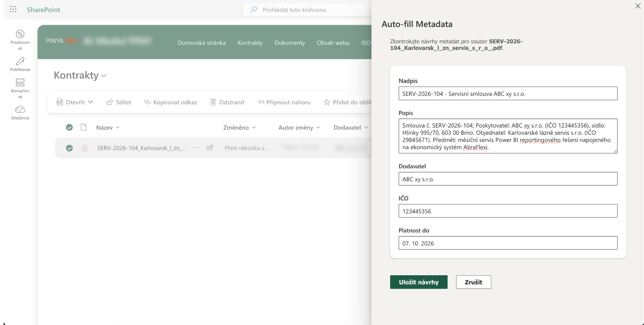644x325 pixels.
Task: Click the search magnifier icon
Action: pyautogui.click(x=254, y=10)
